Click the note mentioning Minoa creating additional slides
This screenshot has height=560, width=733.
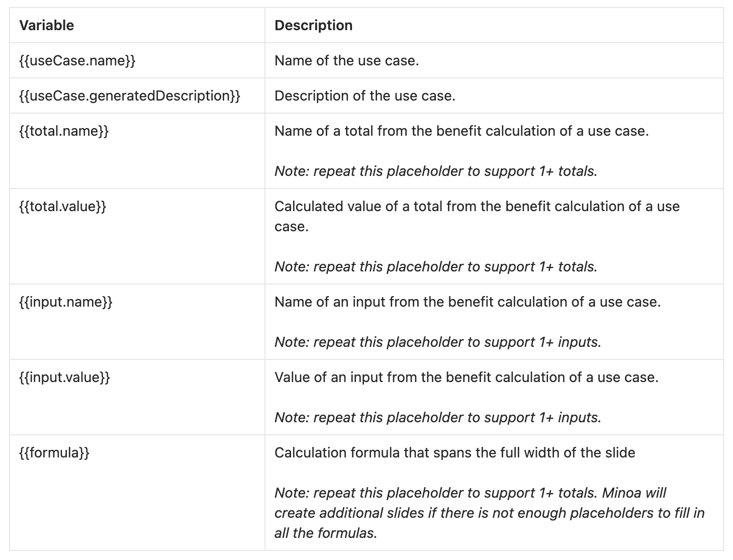(489, 513)
